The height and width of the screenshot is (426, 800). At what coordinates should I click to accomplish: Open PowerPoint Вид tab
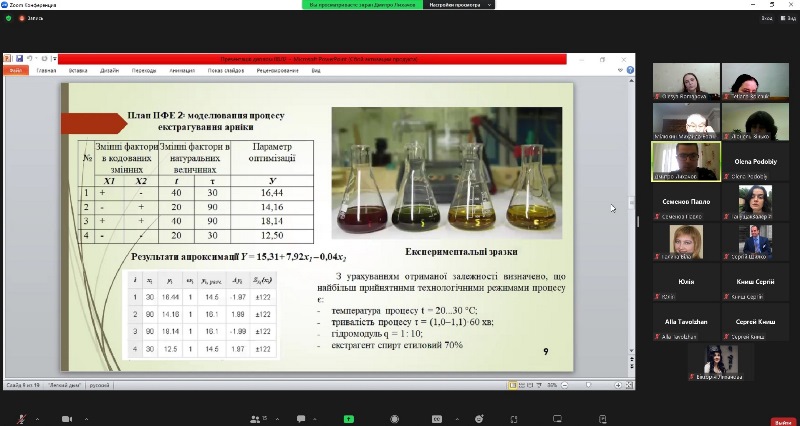click(x=316, y=71)
